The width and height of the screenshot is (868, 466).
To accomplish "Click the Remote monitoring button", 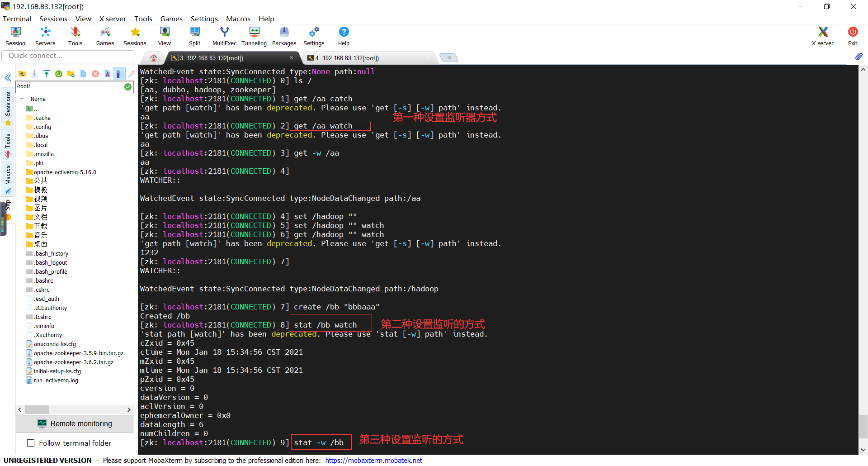I will click(75, 423).
